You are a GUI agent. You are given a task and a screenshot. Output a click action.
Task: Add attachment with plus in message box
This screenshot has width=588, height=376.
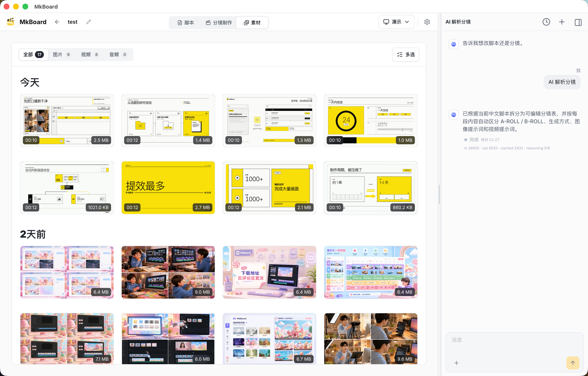(x=456, y=363)
